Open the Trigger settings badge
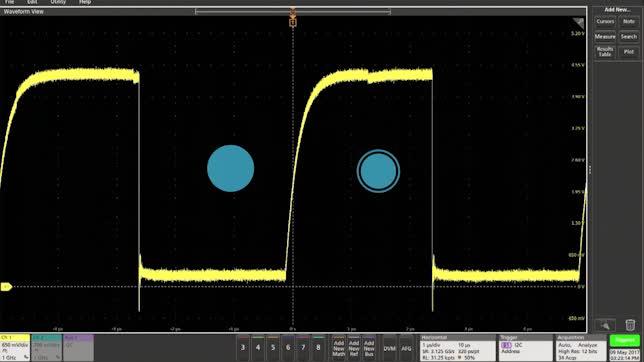 [525, 348]
